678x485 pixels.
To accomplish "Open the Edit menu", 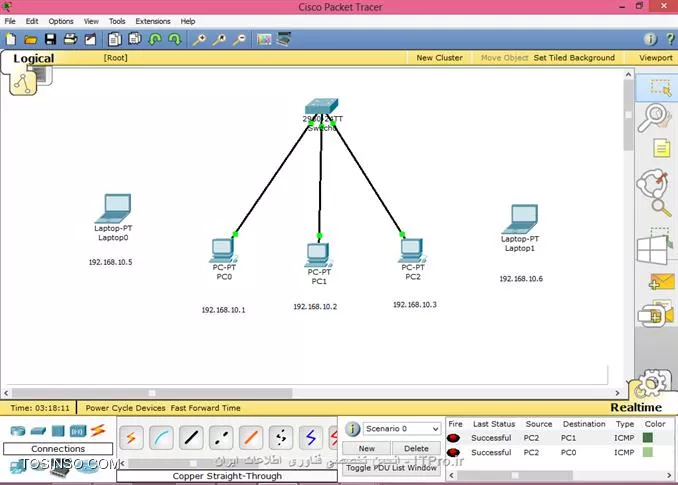I will pos(32,21).
